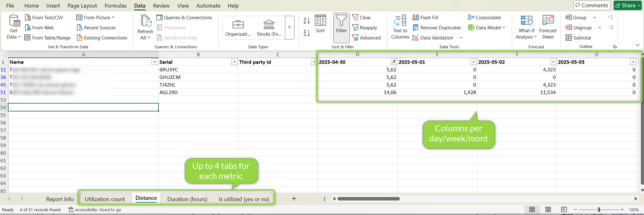
Task: Open the Serial column filter dropdown
Action: (x=234, y=62)
